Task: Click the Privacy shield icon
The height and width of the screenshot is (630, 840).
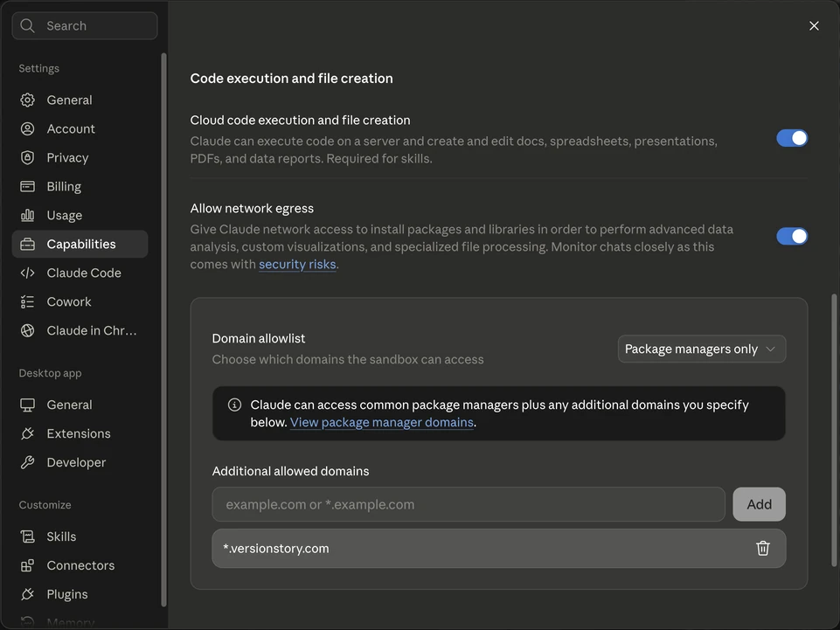Action: pos(27,158)
